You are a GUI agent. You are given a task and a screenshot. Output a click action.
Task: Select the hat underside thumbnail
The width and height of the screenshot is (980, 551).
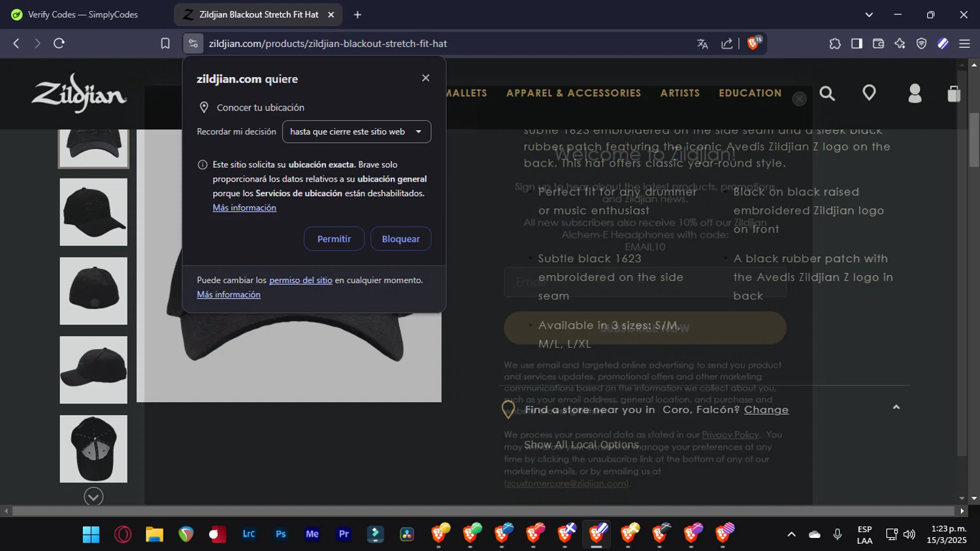(x=93, y=449)
